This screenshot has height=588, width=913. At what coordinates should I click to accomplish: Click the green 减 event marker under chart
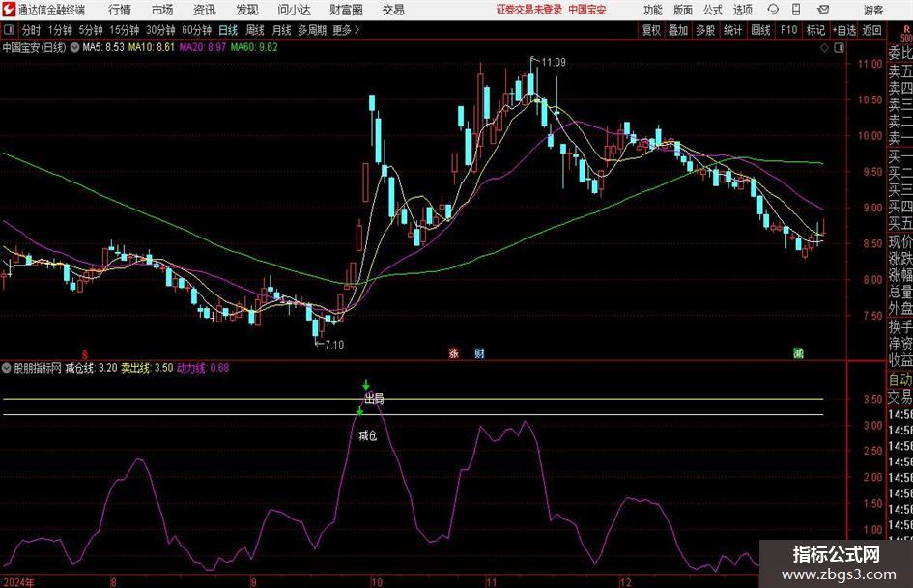point(798,353)
